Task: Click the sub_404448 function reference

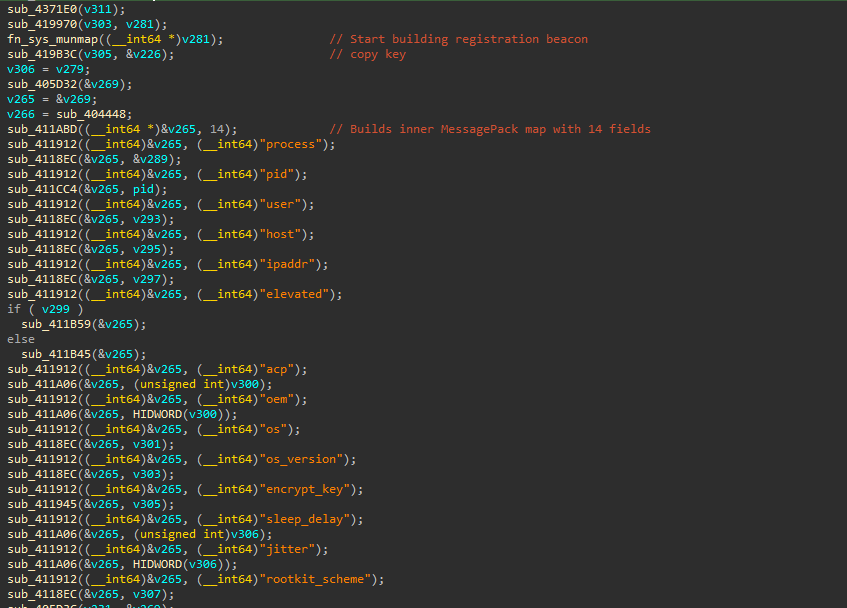Action: [91, 114]
